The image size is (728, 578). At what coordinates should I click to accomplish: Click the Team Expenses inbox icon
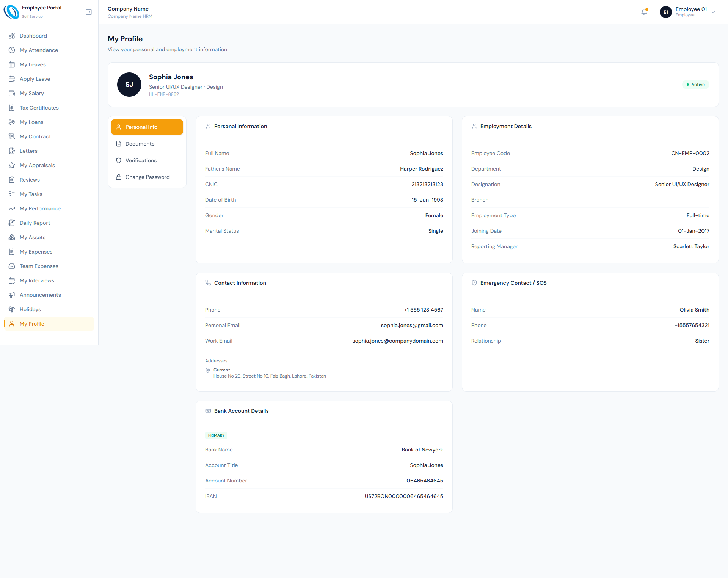pyautogui.click(x=12, y=266)
